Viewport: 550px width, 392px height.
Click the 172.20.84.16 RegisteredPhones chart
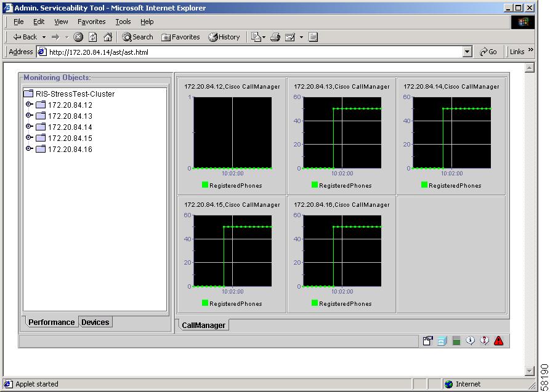[342, 251]
